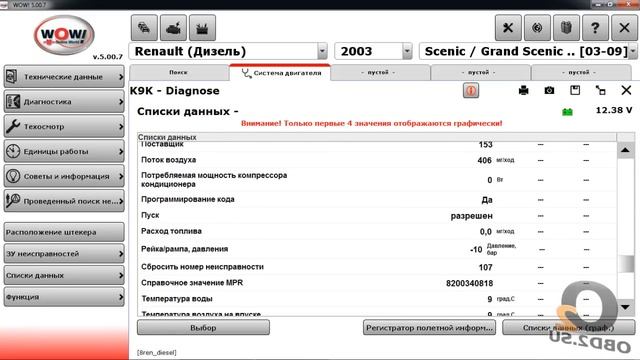Click the Списки данных column header
This screenshot has width=640, height=360.
point(377,137)
